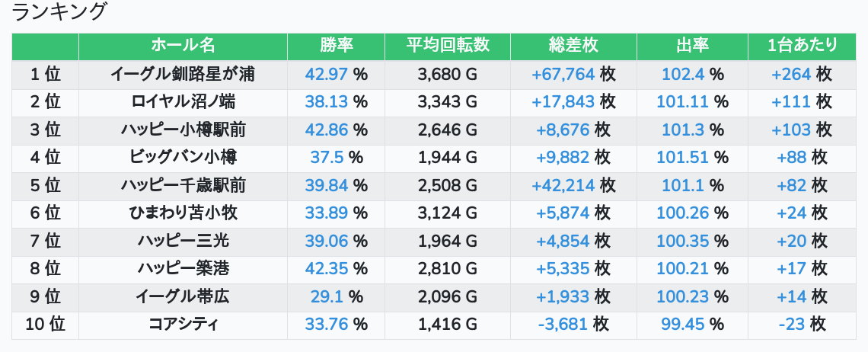Sort by the 勝率 column header
868x352 pixels.
(336, 46)
